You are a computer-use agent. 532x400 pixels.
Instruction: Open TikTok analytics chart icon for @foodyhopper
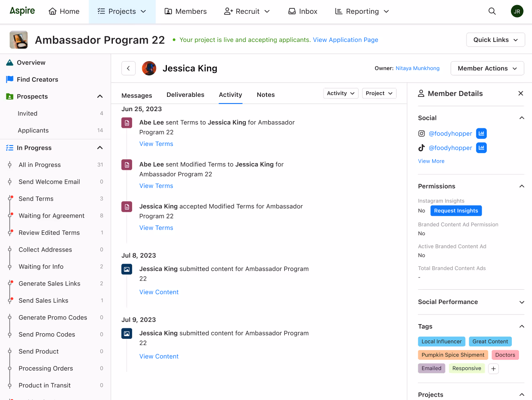coord(482,148)
